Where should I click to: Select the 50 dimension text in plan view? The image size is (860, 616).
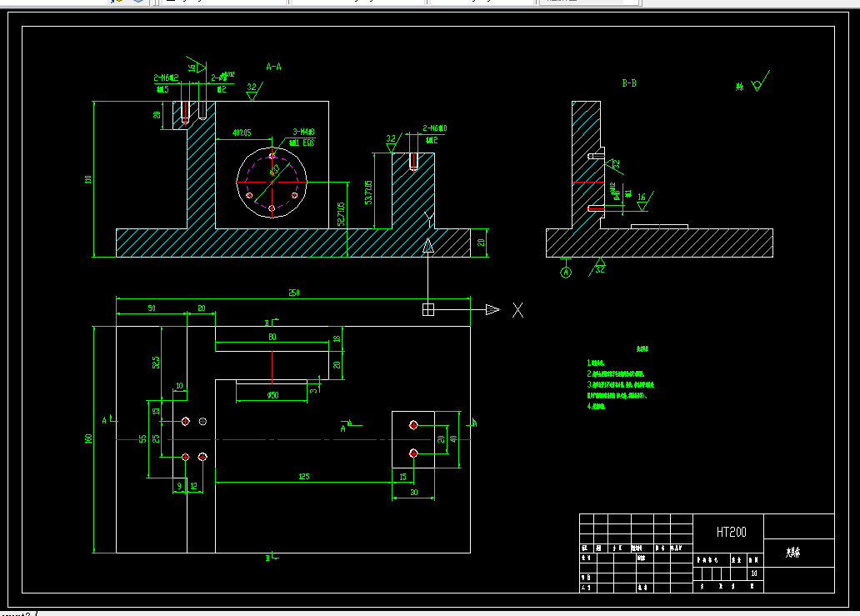152,308
